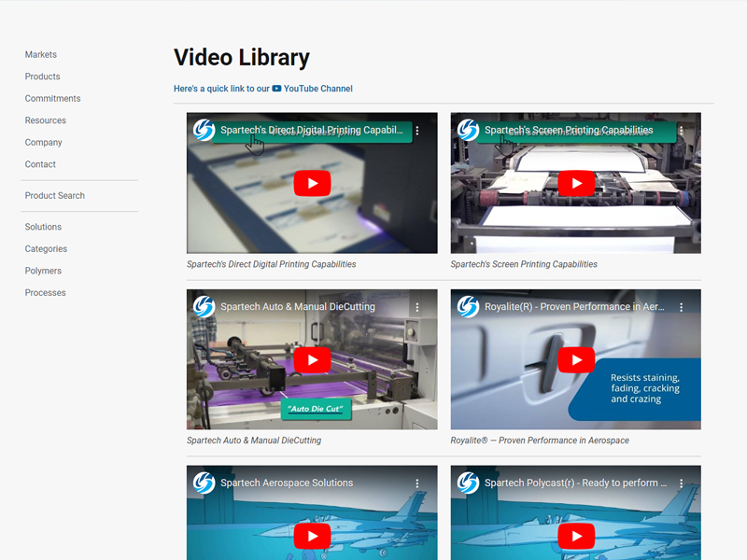
Task: Open the Markets menu item
Action: click(x=40, y=55)
